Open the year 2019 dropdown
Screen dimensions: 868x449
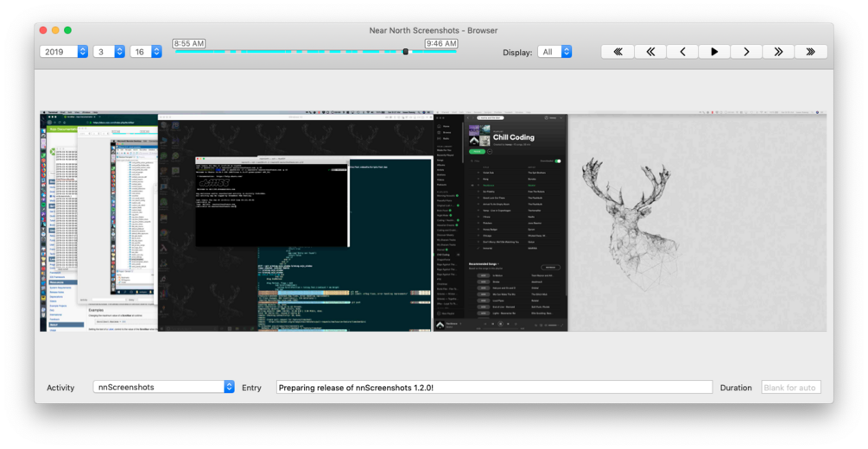click(x=64, y=52)
